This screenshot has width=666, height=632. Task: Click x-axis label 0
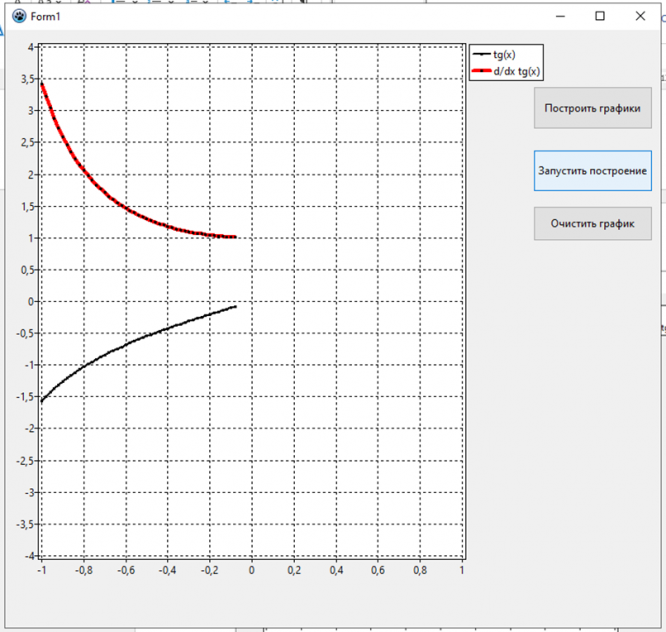click(251, 570)
